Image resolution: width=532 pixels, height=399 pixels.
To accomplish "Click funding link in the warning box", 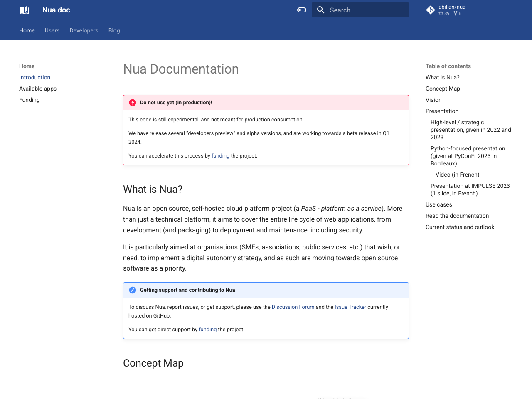I will [220, 156].
